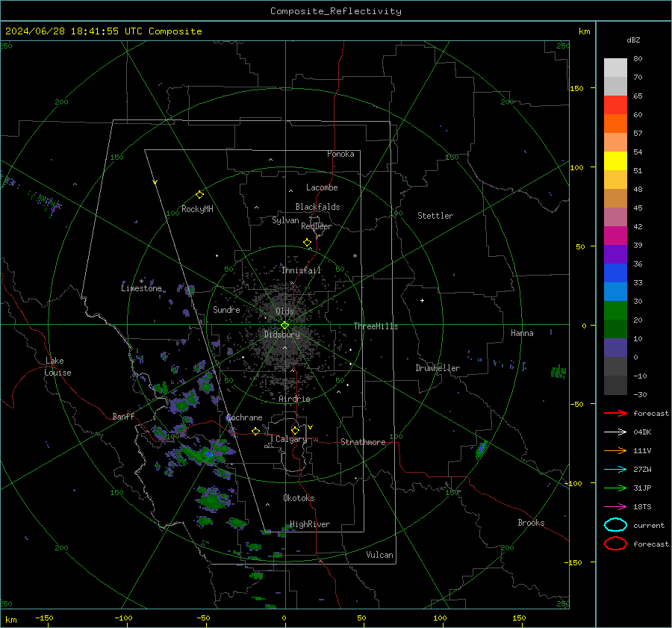Click the Limestone label

(141, 288)
